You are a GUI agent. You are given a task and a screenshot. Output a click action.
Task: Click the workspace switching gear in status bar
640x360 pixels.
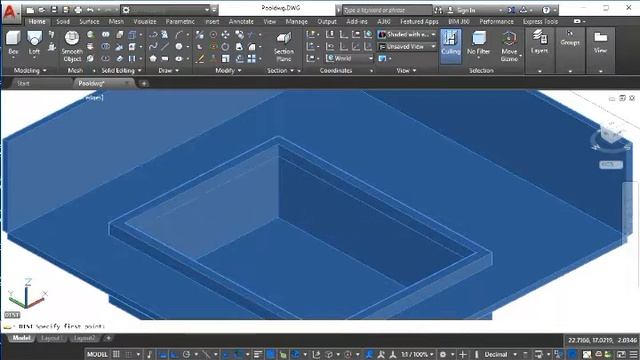click(x=443, y=354)
